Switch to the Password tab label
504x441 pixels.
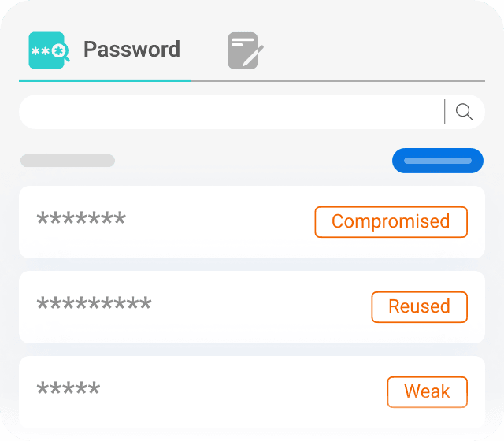click(x=132, y=50)
